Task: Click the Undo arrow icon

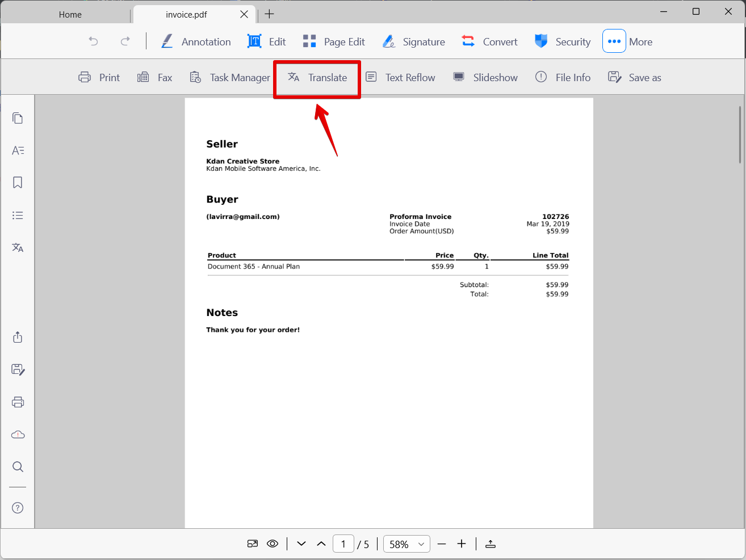Action: pos(94,41)
